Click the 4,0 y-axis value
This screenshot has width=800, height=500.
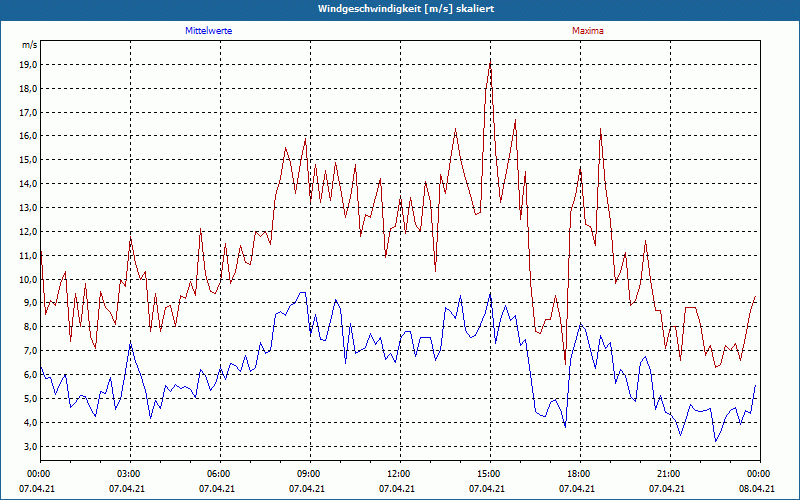click(31, 422)
